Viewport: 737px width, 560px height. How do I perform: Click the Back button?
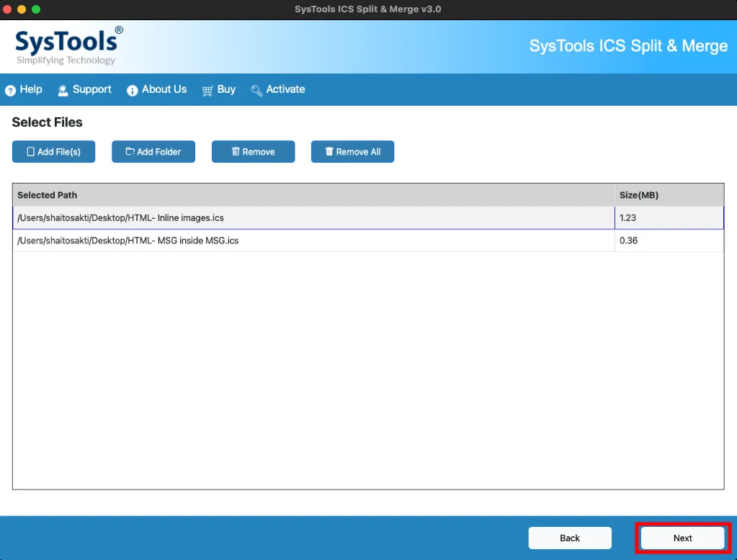570,538
